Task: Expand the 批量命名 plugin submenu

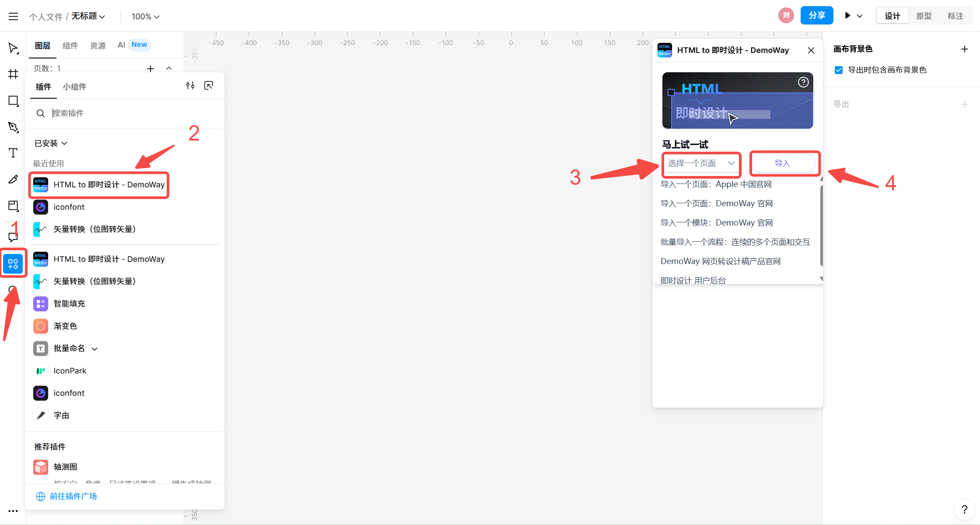Action: tap(94, 349)
